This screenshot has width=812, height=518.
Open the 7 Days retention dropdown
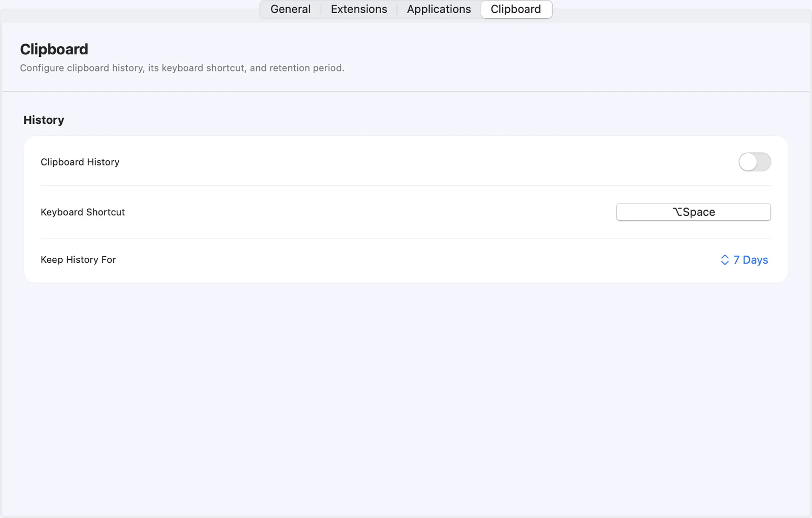[x=744, y=260]
